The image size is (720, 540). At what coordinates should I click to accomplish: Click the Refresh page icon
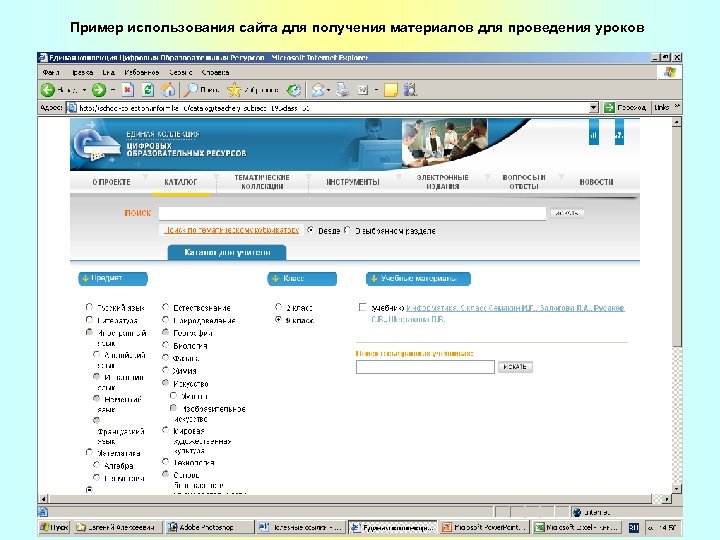pyautogui.click(x=148, y=90)
